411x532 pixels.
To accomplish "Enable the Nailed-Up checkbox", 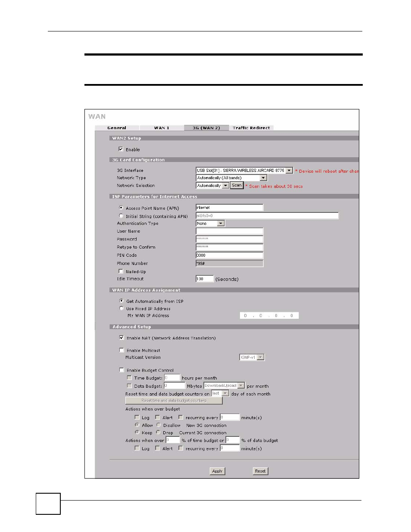I will coord(121,271).
